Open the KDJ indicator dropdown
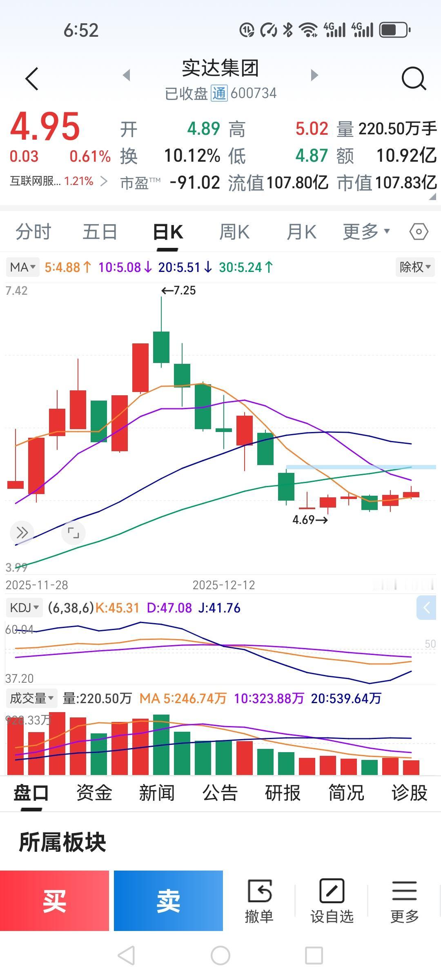 point(24,608)
